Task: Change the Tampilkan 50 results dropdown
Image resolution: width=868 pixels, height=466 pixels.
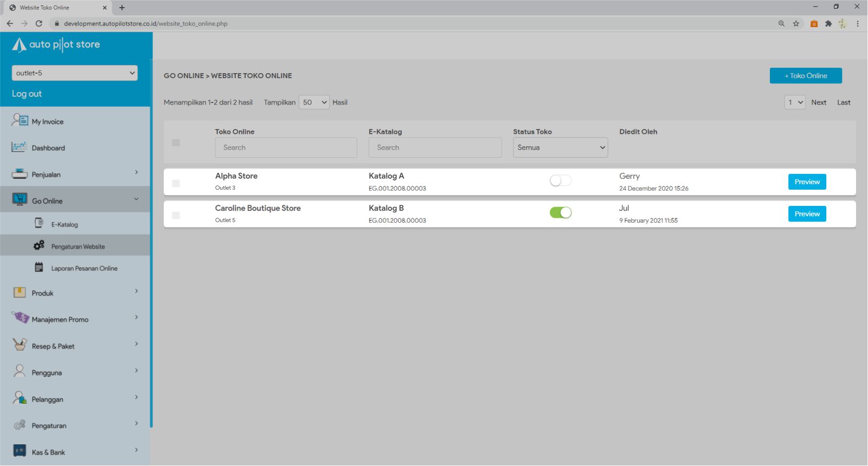Action: tap(314, 102)
